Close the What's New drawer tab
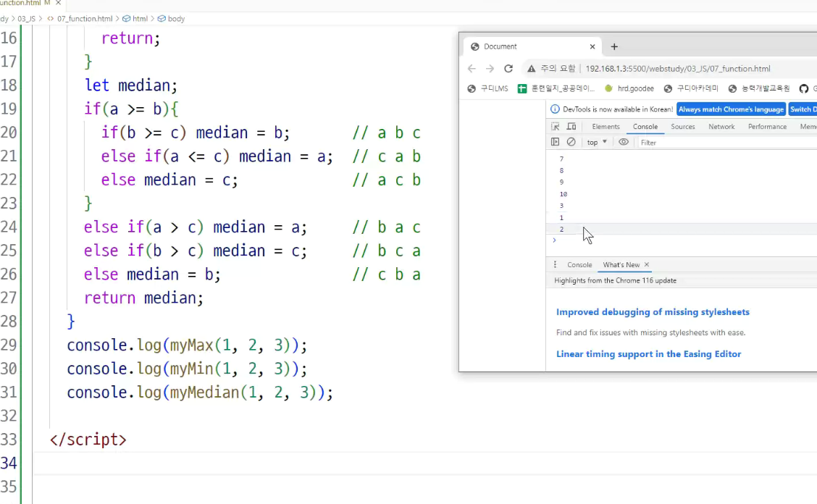The height and width of the screenshot is (504, 817). (x=647, y=265)
